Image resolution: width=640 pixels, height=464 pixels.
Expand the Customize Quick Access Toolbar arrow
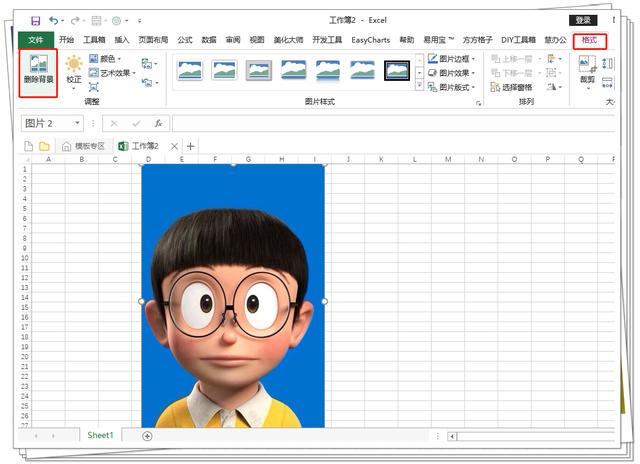pyautogui.click(x=140, y=20)
